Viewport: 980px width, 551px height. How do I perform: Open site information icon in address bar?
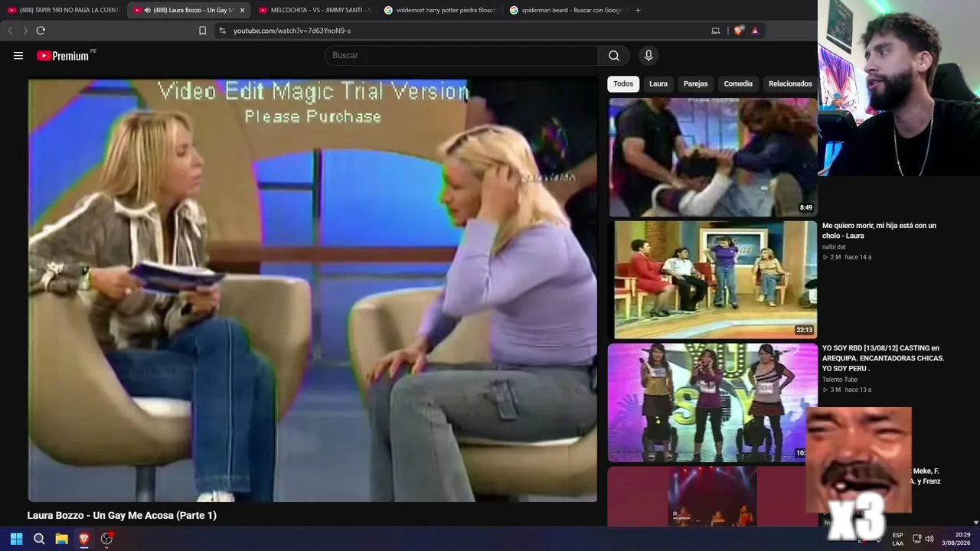222,31
